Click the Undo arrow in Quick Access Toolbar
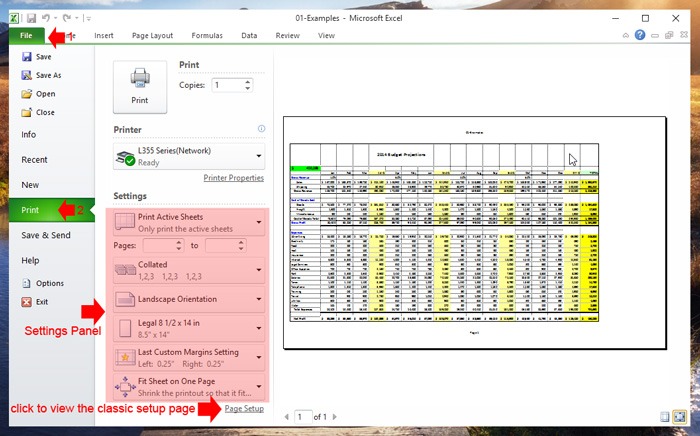This screenshot has width=700, height=436. pyautogui.click(x=46, y=18)
